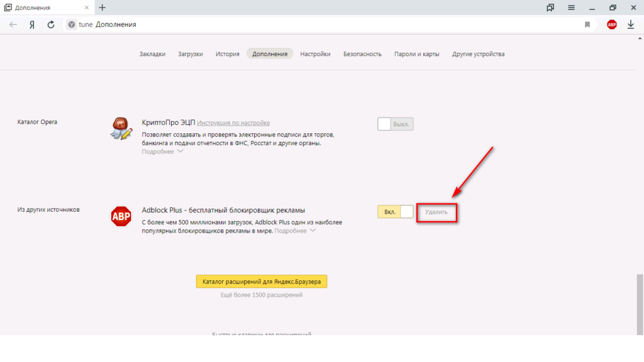Open the bookmarks panel icon in the title bar
This screenshot has height=362, width=644.
550,8
